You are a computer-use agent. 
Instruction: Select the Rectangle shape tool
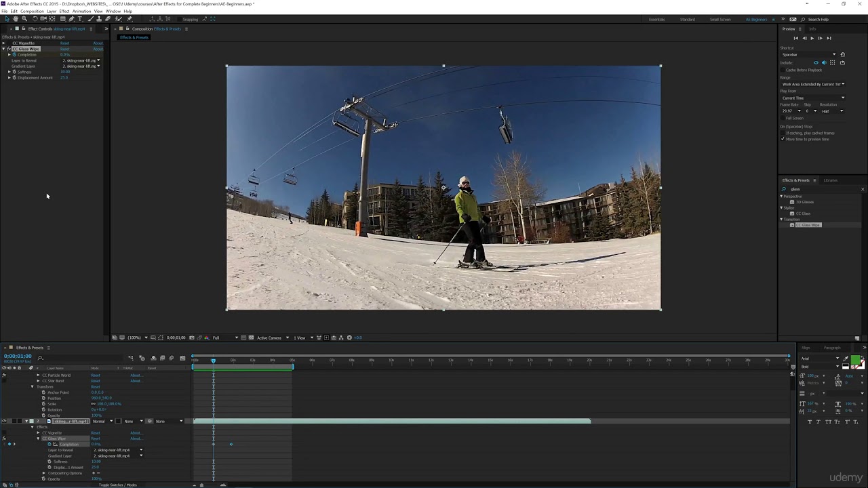click(x=63, y=19)
